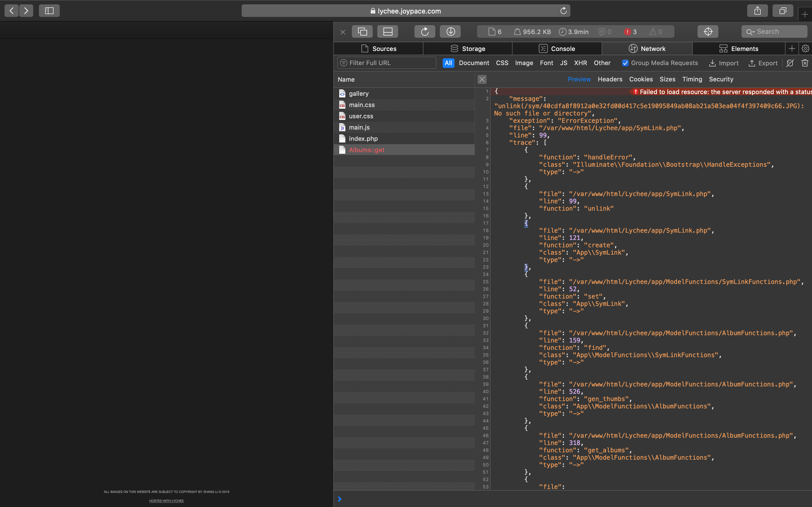
Task: Reload the page from the inspector toolbar
Action: (x=424, y=31)
